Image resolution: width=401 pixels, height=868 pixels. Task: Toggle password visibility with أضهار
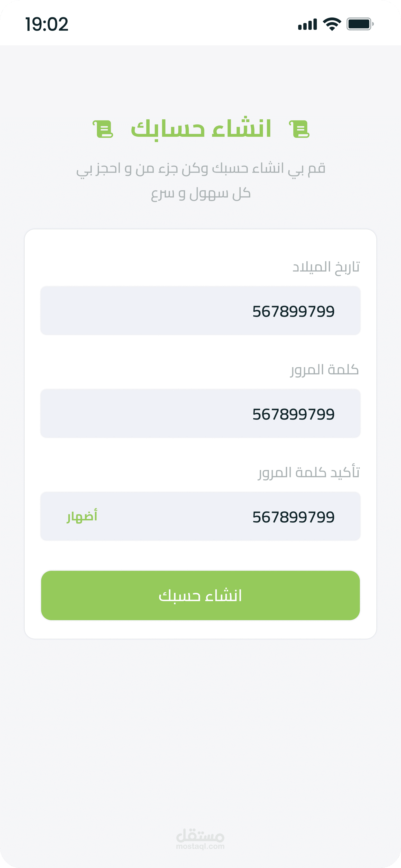(x=82, y=516)
